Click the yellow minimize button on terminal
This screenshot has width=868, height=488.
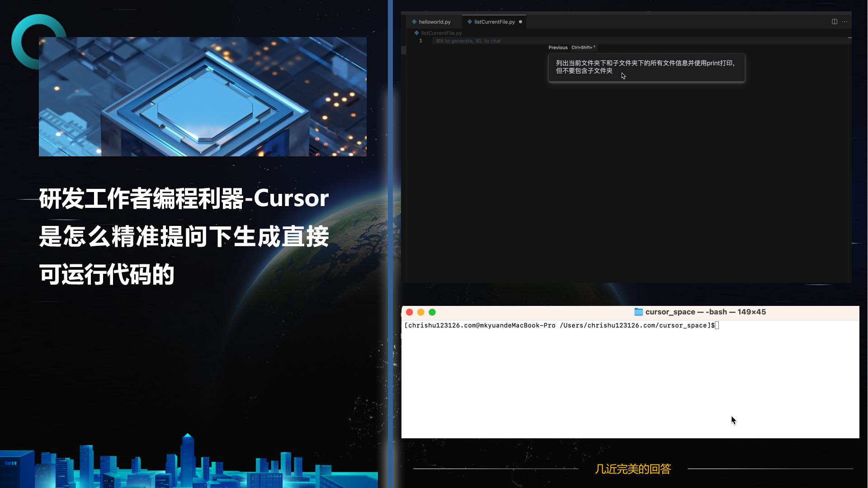[421, 312]
